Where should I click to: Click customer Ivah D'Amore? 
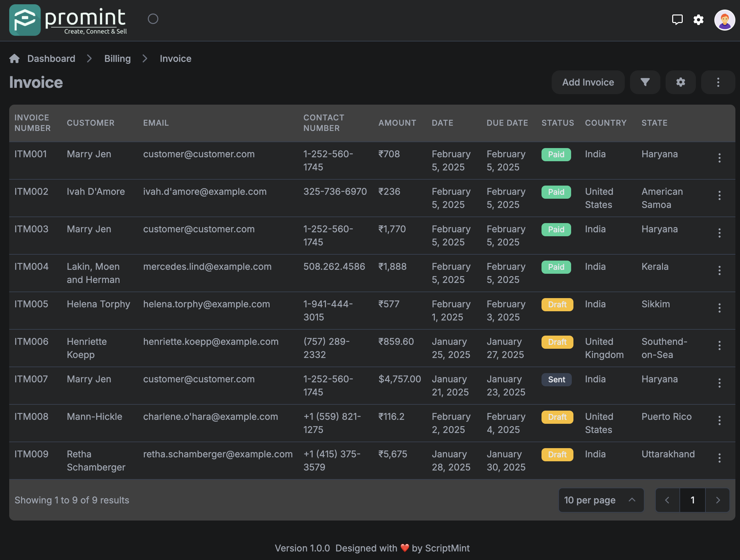[x=96, y=191]
